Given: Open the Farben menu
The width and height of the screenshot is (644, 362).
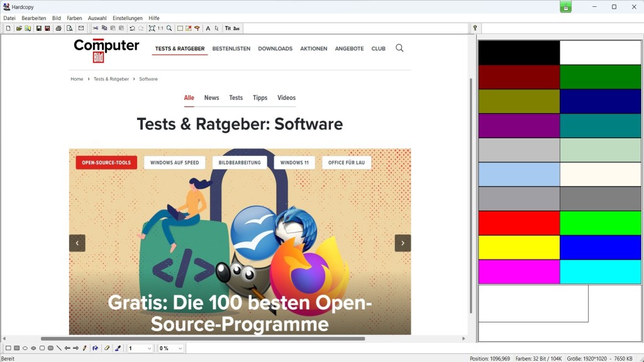Looking at the screenshot, I should (x=74, y=18).
